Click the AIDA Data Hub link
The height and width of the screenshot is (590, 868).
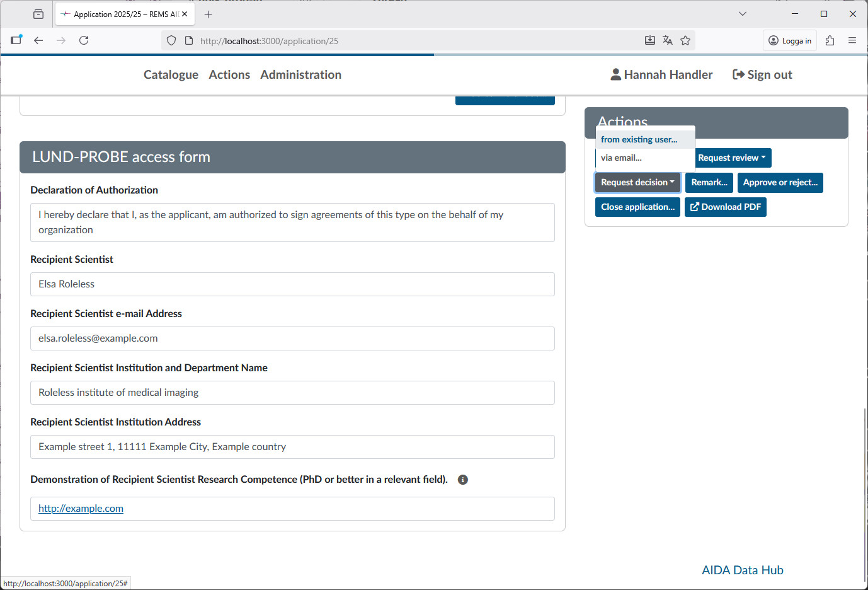[742, 570]
